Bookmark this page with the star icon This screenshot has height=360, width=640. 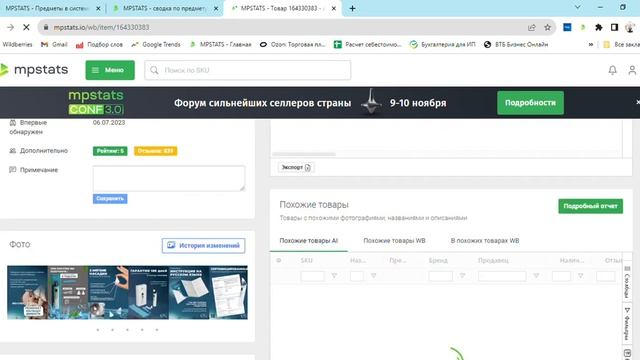click(x=547, y=27)
